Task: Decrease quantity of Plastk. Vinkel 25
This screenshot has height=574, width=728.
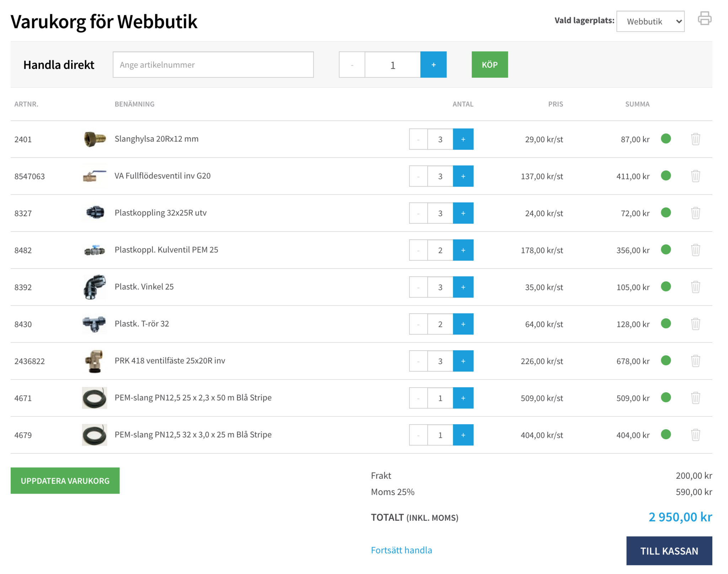Action: [418, 287]
